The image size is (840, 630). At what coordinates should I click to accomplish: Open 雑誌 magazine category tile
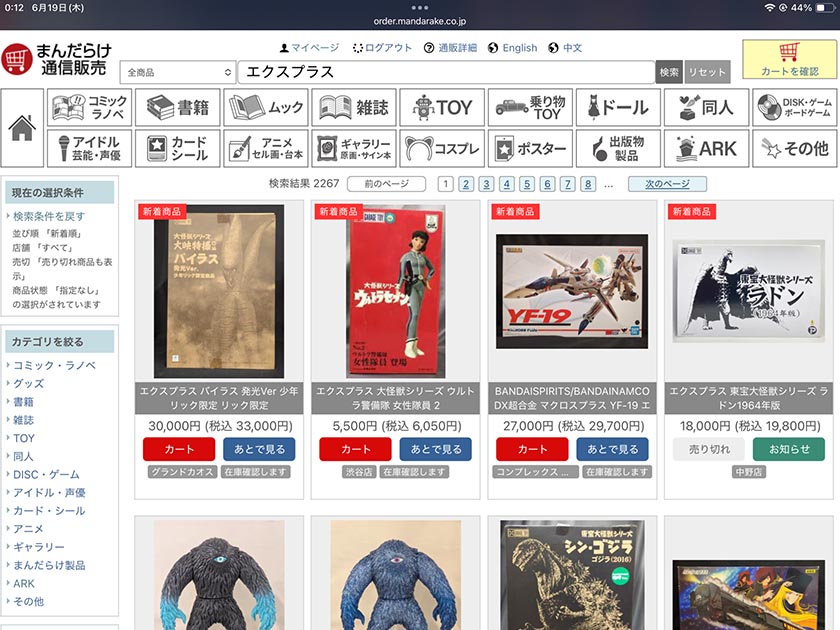pyautogui.click(x=354, y=108)
